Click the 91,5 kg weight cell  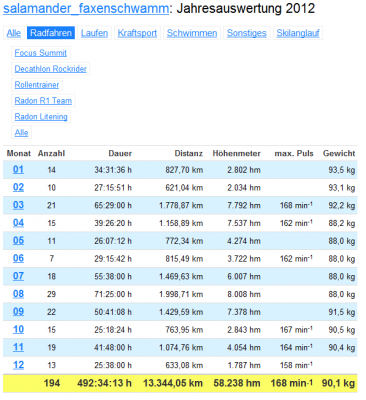coord(342,312)
